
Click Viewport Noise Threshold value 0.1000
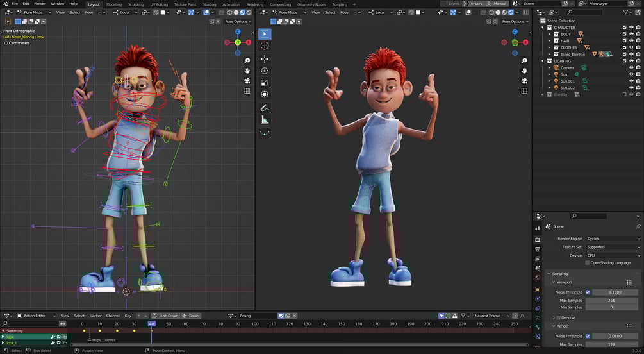(x=616, y=292)
